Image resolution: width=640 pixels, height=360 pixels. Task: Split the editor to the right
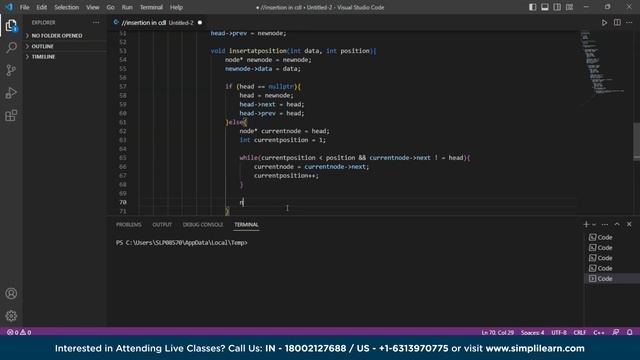point(617,23)
